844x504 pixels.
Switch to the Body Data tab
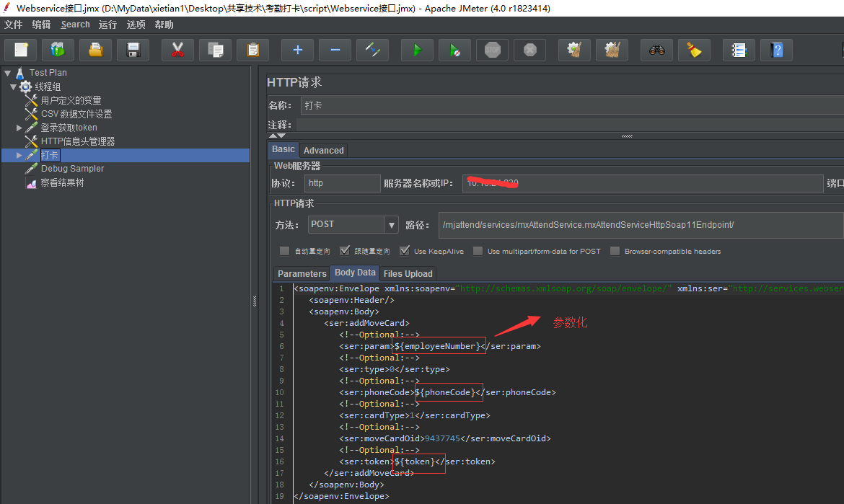[355, 273]
